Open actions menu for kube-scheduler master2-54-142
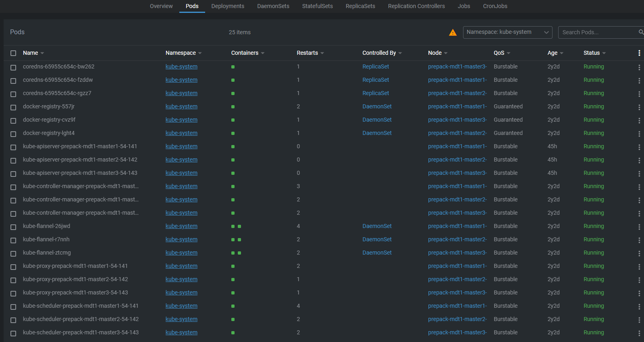The image size is (644, 342). [x=639, y=320]
